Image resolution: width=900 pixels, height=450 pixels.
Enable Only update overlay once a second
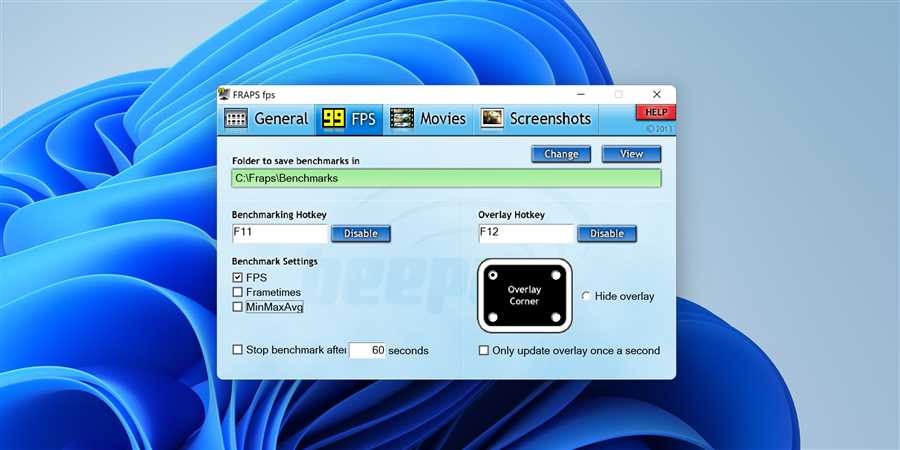[484, 350]
